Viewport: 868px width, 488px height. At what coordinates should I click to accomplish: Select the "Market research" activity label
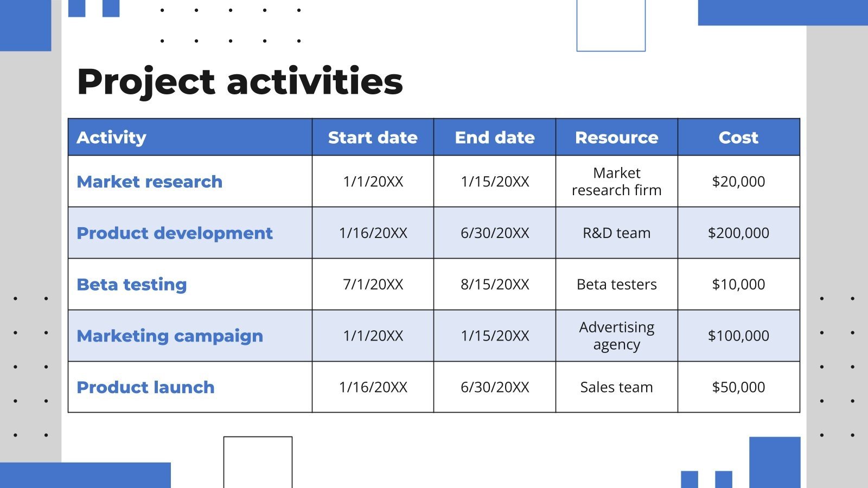point(150,182)
